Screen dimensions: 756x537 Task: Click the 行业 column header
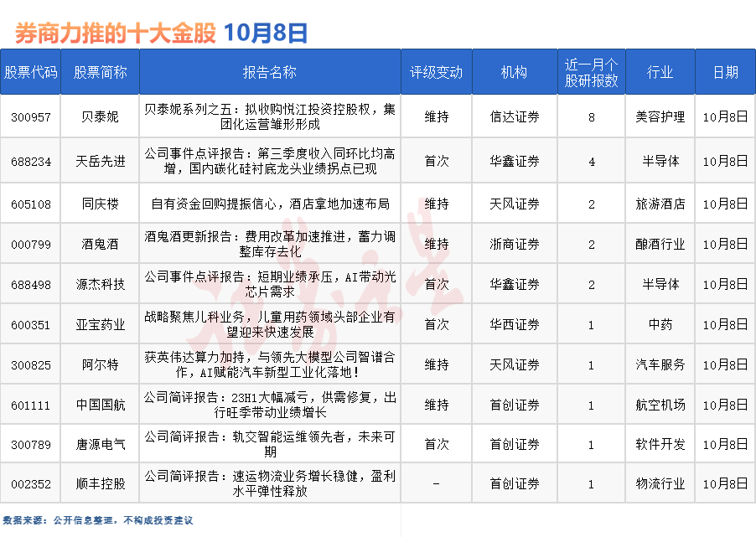[x=660, y=72]
